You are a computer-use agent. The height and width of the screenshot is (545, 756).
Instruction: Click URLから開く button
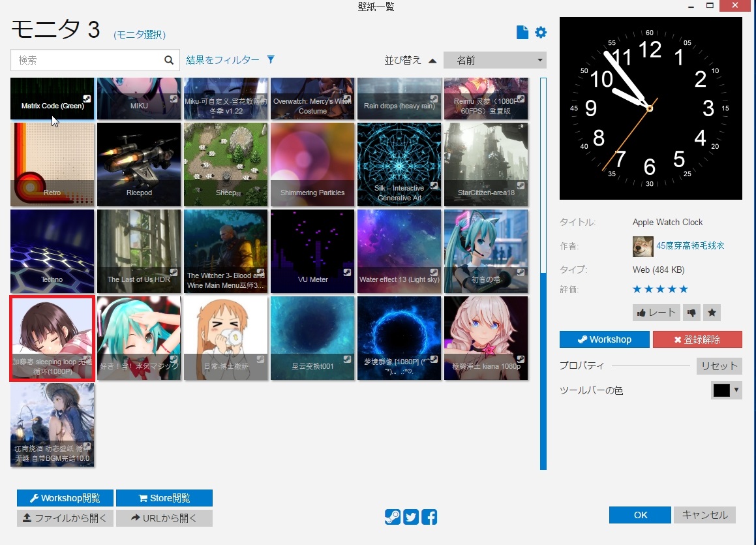(164, 518)
